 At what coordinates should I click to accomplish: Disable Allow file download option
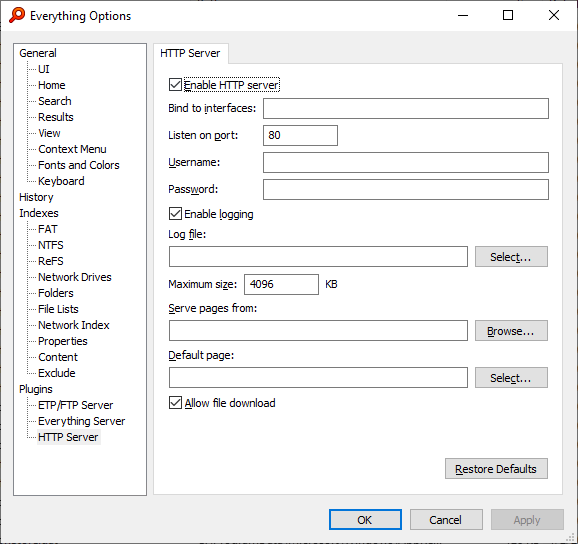click(175, 403)
